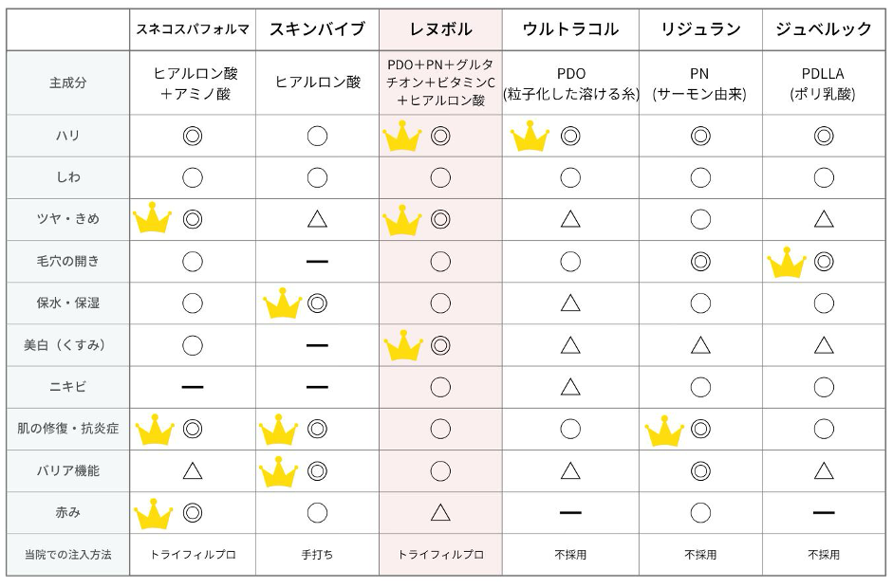Click the crown in レヌボル's 美白 cell
The height and width of the screenshot is (588, 893).
pos(402,345)
